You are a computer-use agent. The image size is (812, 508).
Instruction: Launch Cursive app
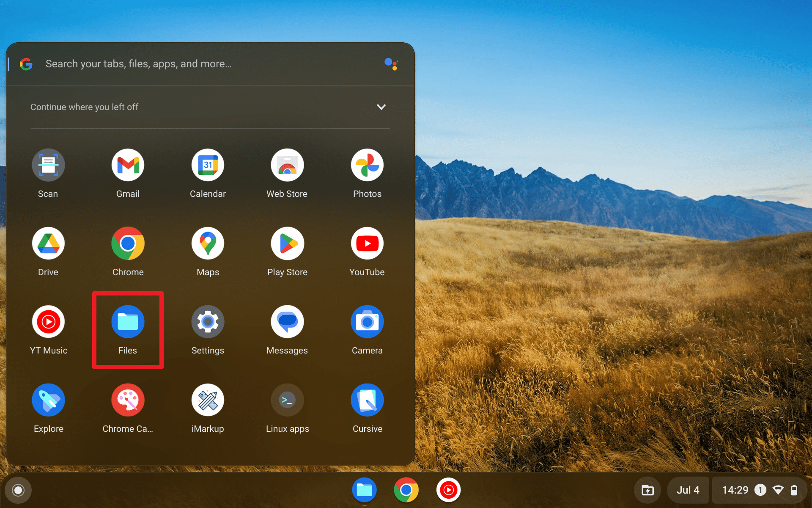coord(367,400)
